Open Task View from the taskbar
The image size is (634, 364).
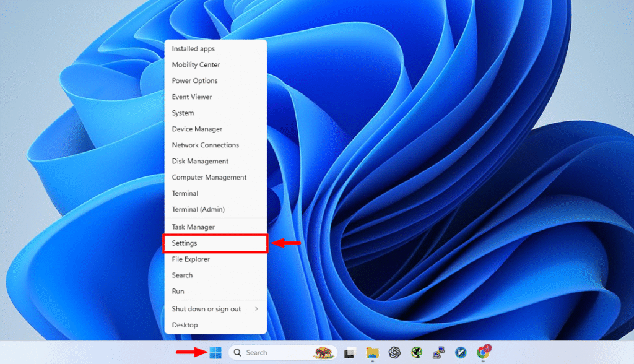click(350, 352)
